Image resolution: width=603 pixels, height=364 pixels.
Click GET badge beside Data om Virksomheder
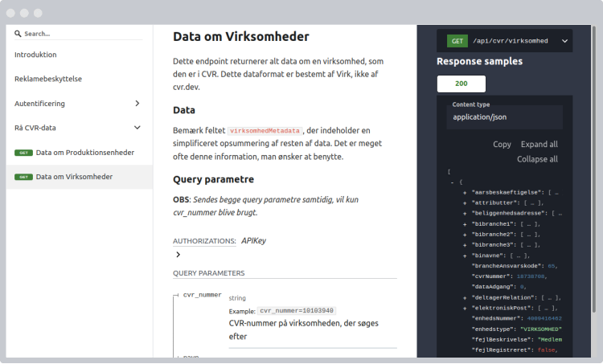23,178
